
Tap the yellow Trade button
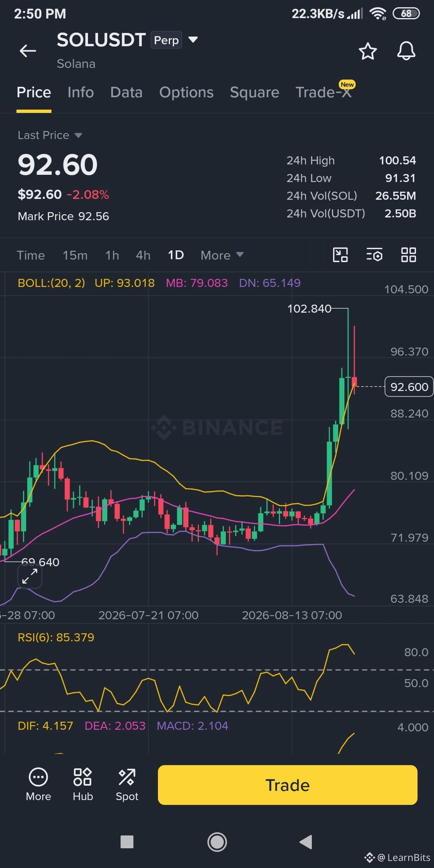tap(288, 785)
